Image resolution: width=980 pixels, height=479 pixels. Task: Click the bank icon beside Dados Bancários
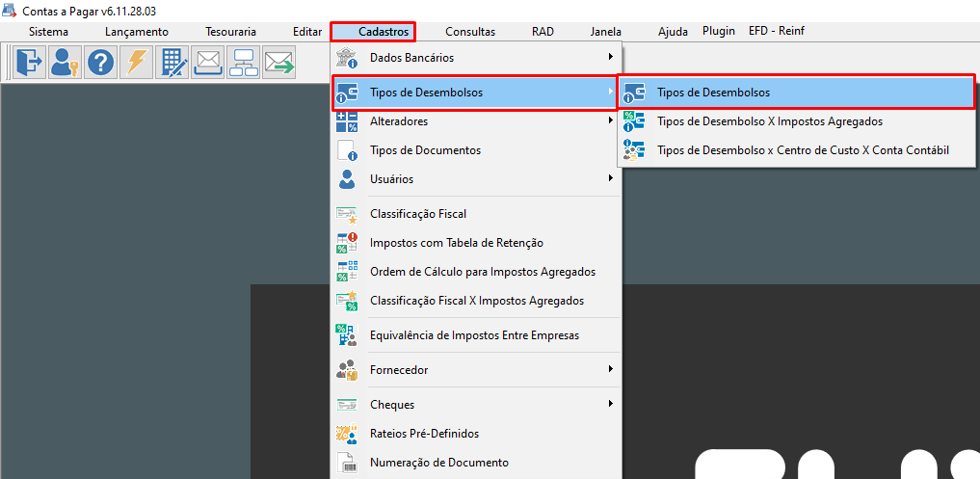click(x=346, y=58)
